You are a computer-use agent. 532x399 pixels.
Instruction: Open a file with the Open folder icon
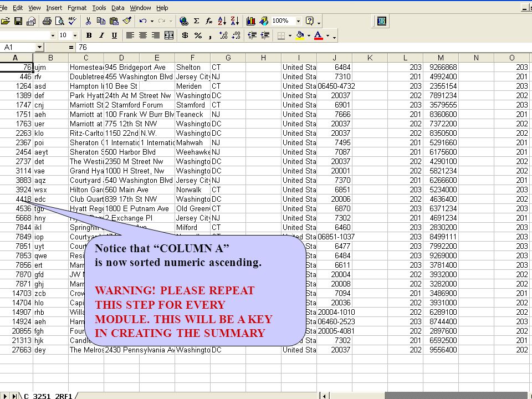5,22
